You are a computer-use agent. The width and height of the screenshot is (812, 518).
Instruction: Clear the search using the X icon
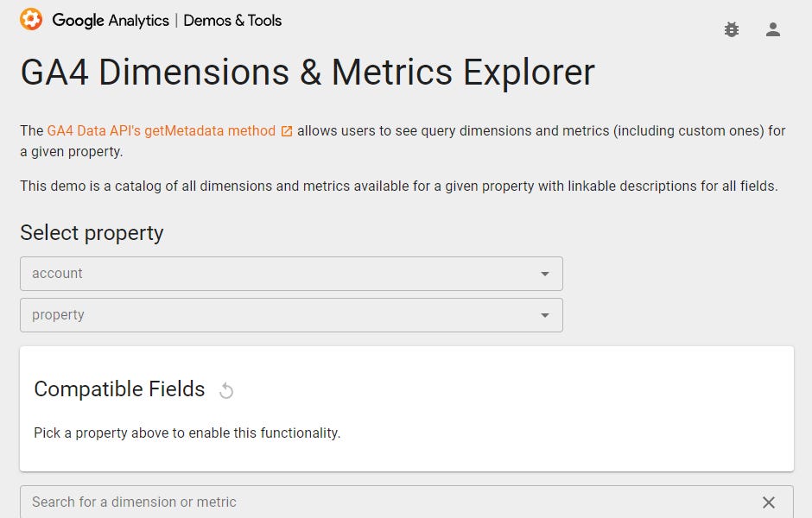pyautogui.click(x=769, y=502)
